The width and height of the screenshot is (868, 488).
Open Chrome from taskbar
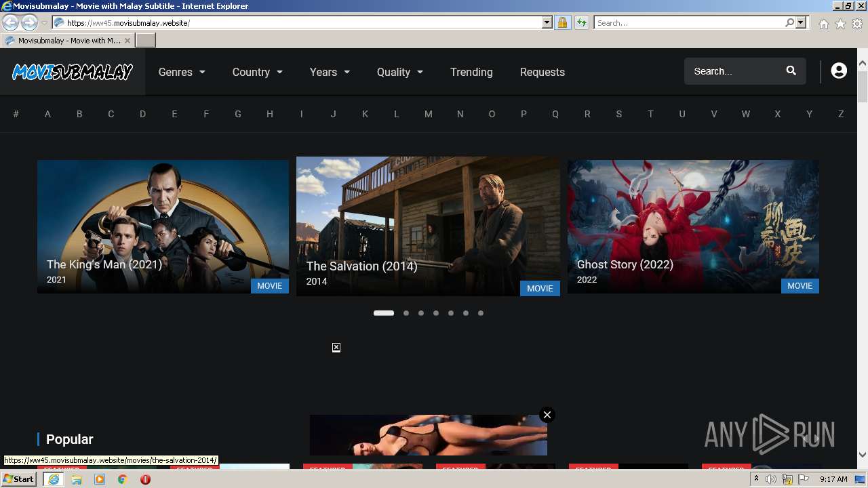tap(122, 479)
